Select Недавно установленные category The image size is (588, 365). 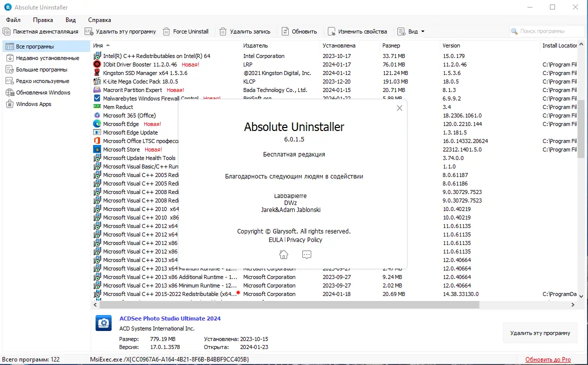[x=46, y=58]
